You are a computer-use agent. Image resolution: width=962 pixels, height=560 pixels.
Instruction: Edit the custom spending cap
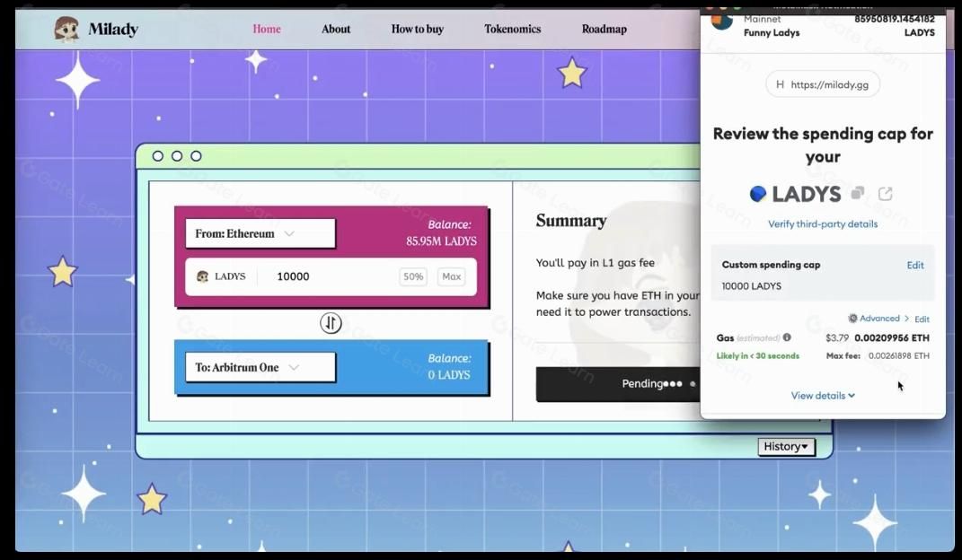[915, 266]
